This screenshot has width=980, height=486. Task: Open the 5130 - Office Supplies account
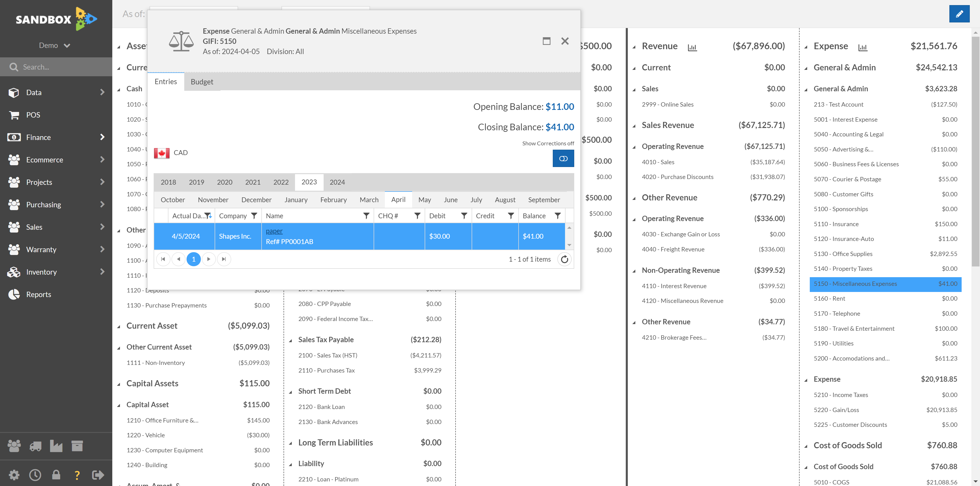tap(885, 253)
